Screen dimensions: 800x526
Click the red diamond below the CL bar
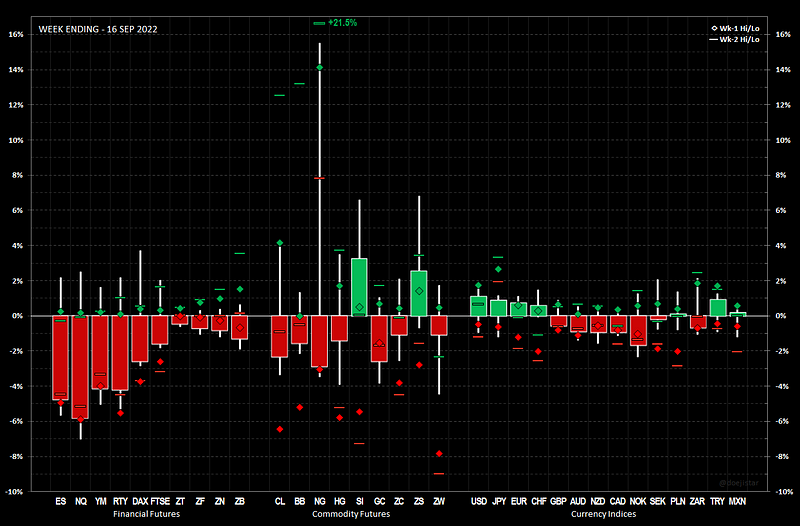pos(280,429)
